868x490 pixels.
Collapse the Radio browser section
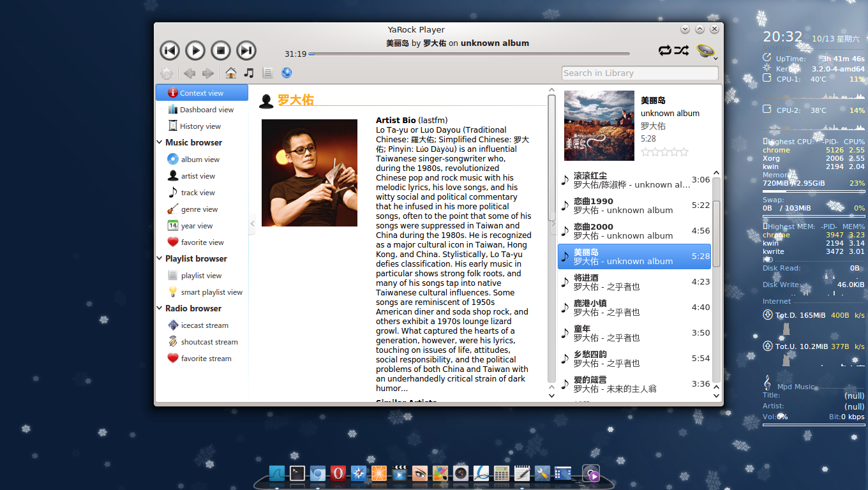coord(160,308)
